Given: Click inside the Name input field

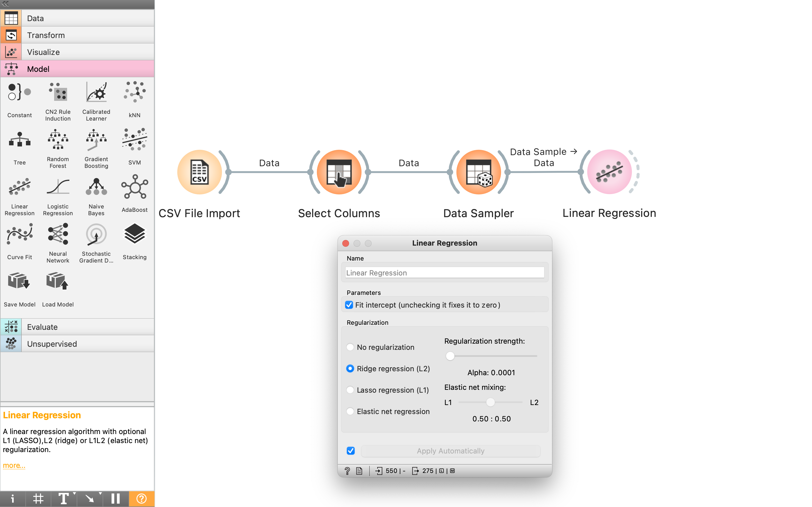Looking at the screenshot, I should pyautogui.click(x=444, y=273).
